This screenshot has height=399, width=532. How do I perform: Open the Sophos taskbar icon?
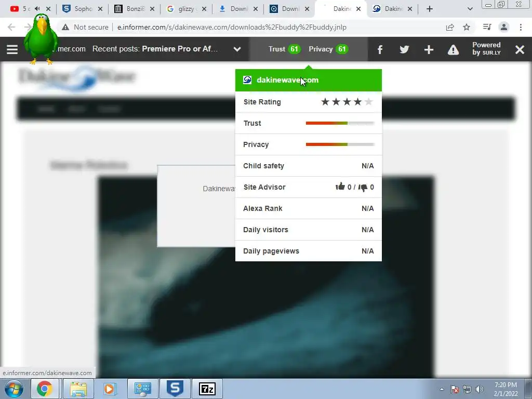175,389
